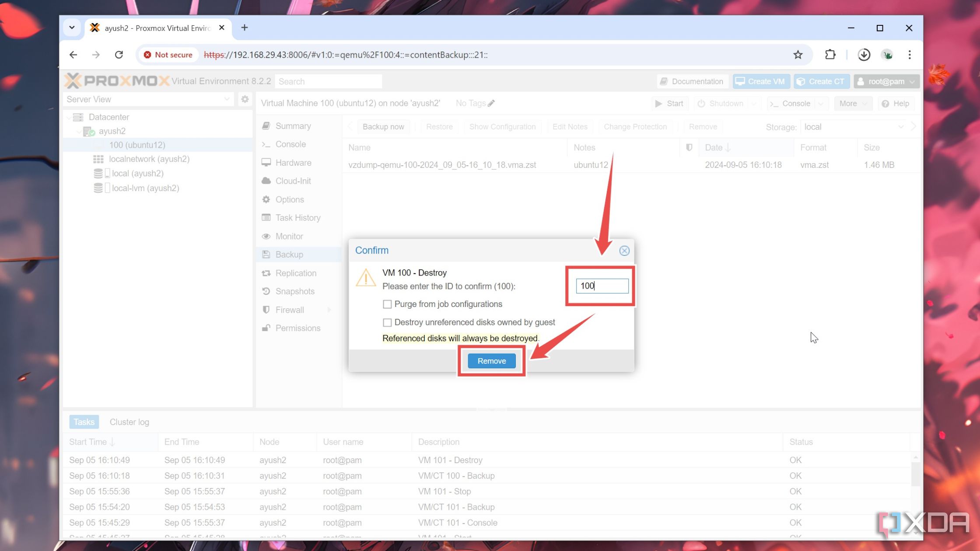The height and width of the screenshot is (551, 980).
Task: Click the Remove button in confirm dialog
Action: (x=491, y=361)
